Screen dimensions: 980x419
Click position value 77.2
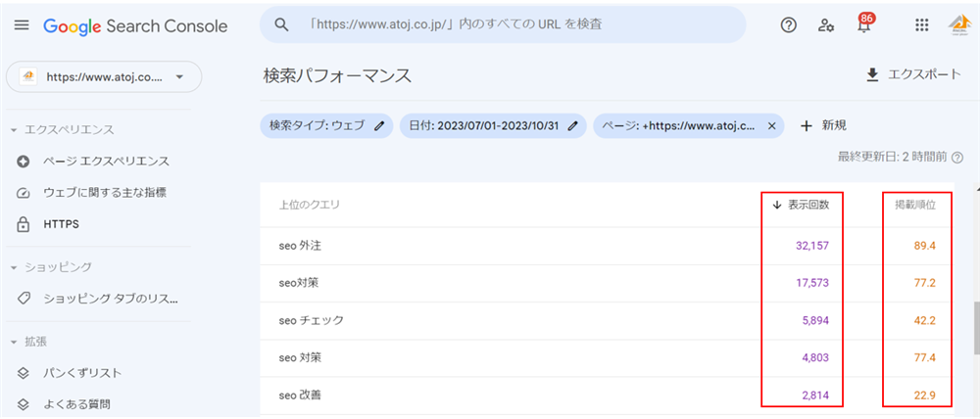(924, 284)
